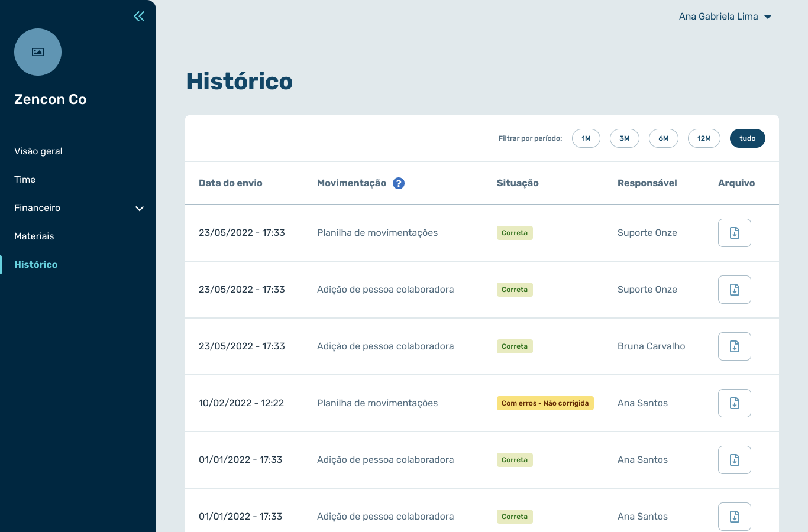This screenshot has height=532, width=808.
Task: Open the Visão geral page
Action: pos(38,151)
